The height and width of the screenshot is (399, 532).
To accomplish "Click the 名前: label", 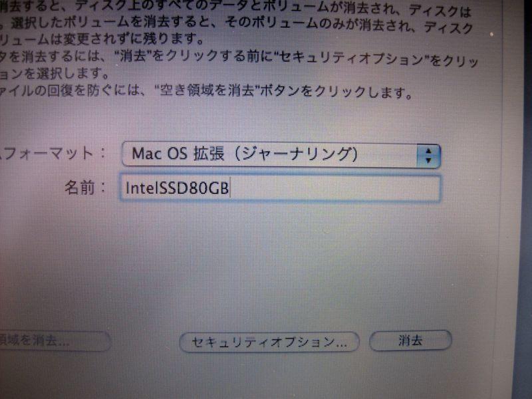I will point(85,188).
